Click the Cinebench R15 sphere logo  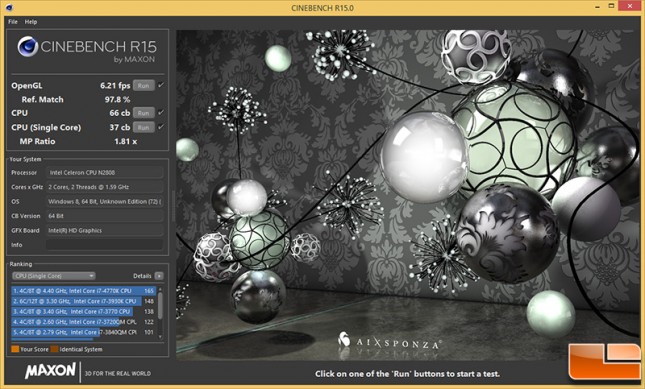[x=28, y=46]
